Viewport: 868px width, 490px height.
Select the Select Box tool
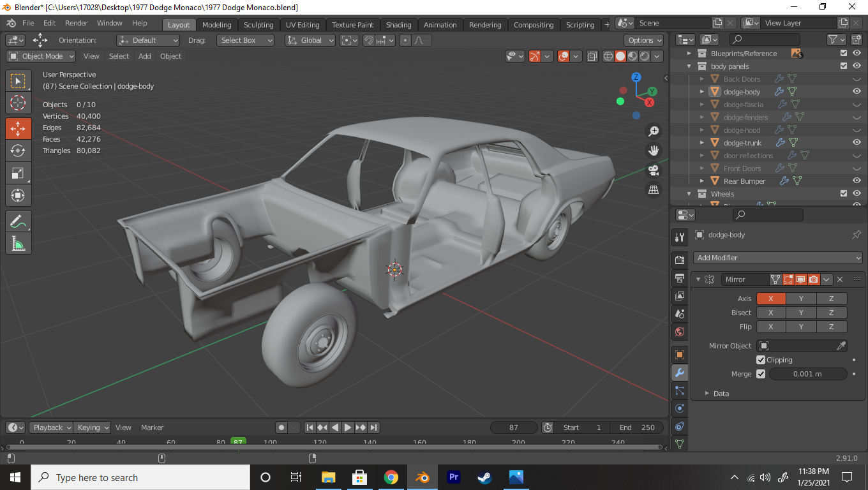click(x=18, y=81)
